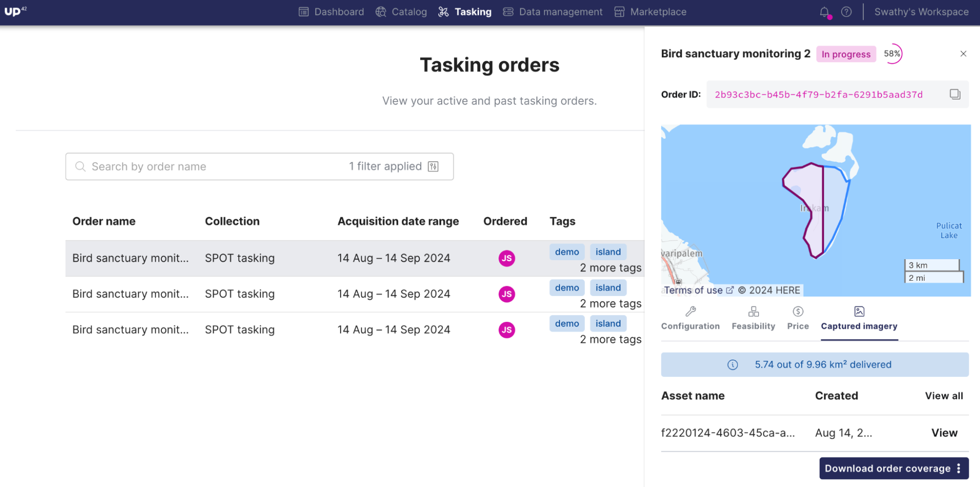Screen dimensions: 980x487
Task: Click the Configuration wrench icon
Action: 690,311
